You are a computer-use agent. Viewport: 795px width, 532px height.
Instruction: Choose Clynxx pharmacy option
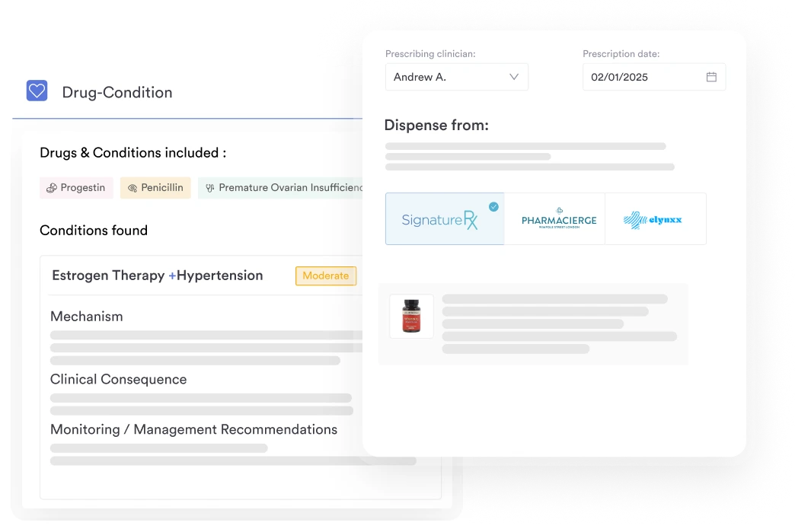pyautogui.click(x=656, y=219)
